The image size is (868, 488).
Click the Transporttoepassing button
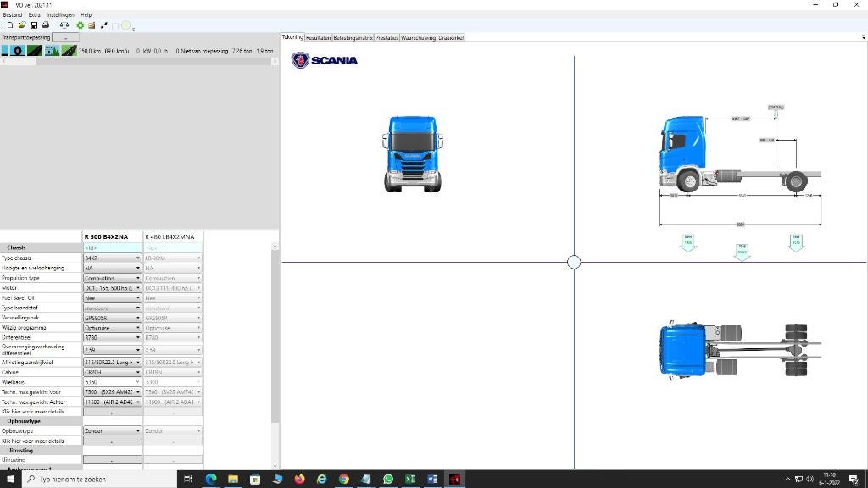65,37
